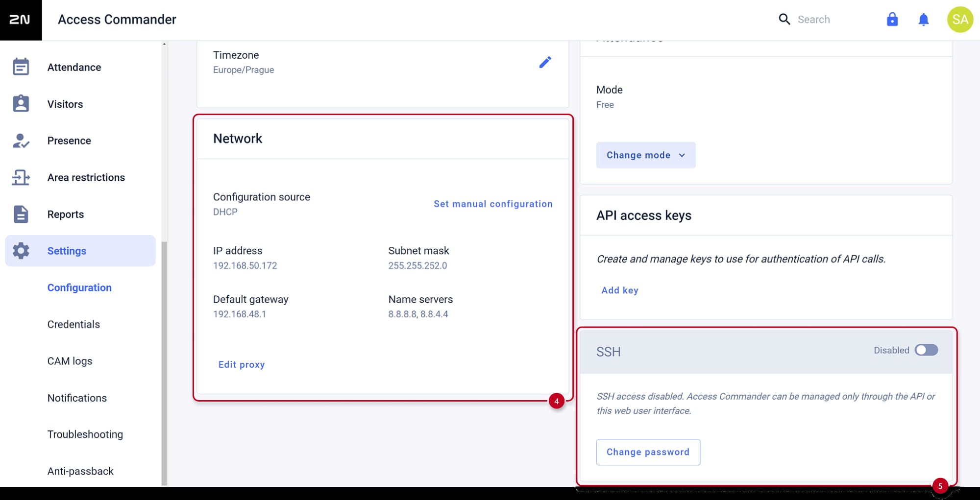
Task: Click the Reports document icon
Action: pyautogui.click(x=21, y=214)
